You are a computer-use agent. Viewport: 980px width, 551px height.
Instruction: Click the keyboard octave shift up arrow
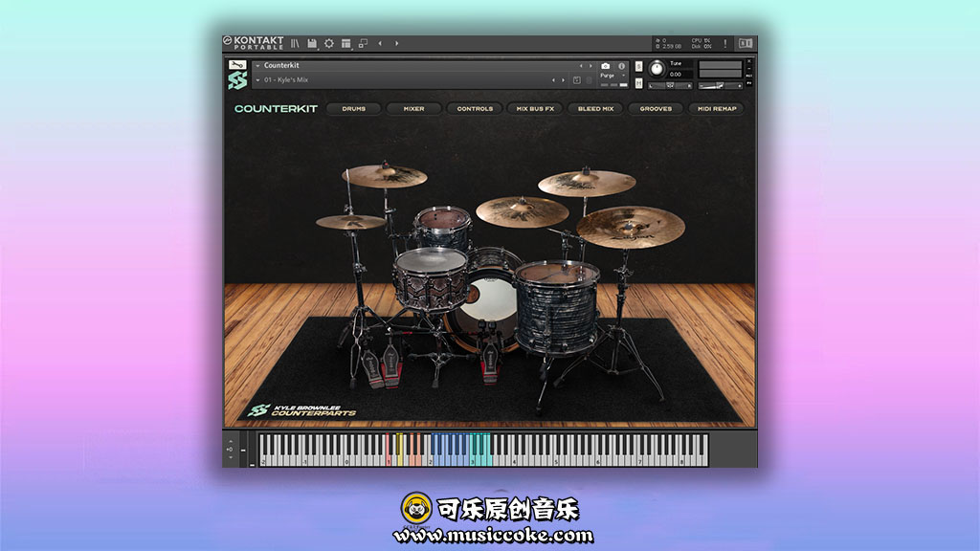(231, 441)
